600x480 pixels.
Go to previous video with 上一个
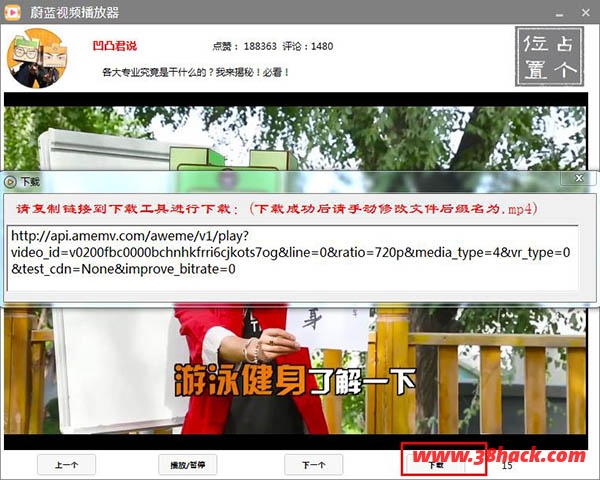(67, 465)
